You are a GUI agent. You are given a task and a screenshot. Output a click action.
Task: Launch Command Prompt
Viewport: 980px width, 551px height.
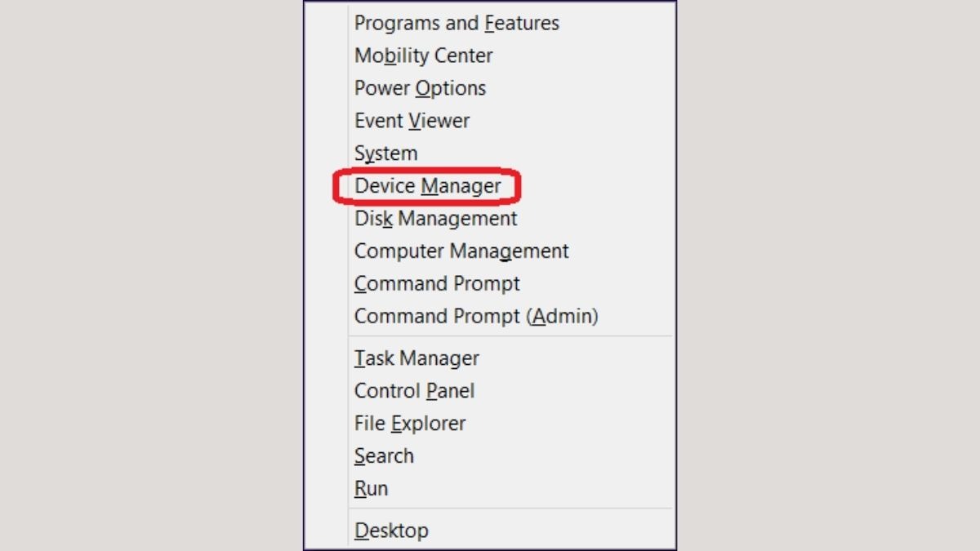(437, 284)
